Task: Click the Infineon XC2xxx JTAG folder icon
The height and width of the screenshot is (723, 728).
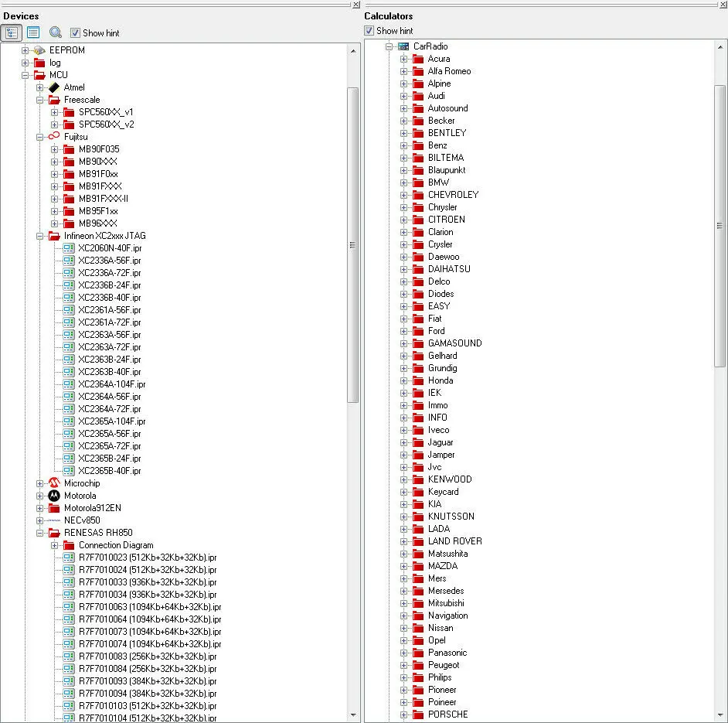Action: tap(54, 236)
